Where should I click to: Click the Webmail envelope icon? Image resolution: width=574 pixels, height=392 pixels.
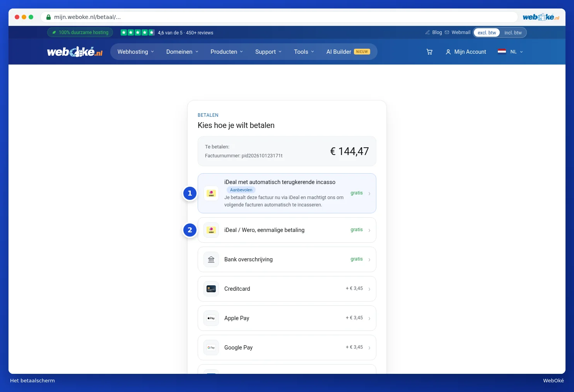[447, 32]
